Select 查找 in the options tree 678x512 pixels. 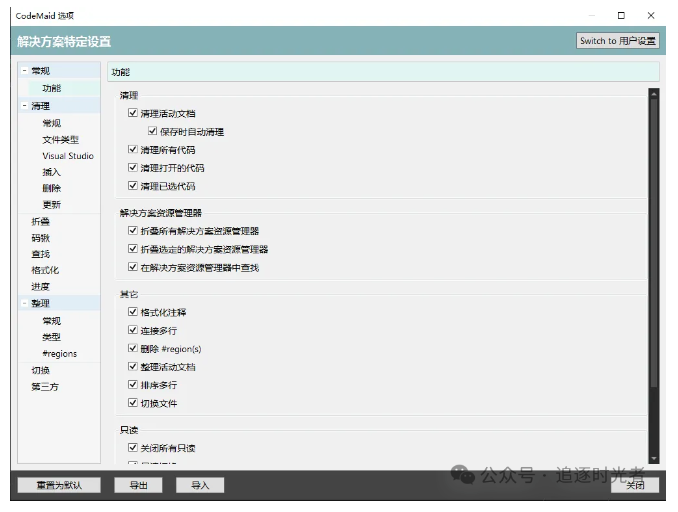point(41,254)
